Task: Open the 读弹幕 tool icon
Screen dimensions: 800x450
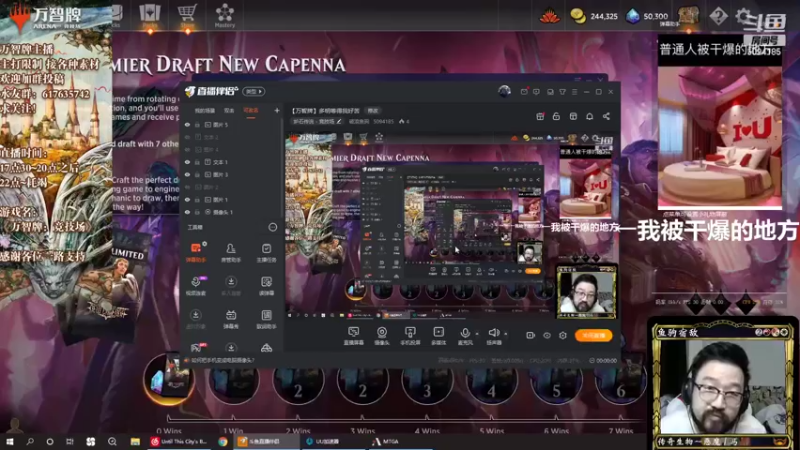Action: click(266, 286)
